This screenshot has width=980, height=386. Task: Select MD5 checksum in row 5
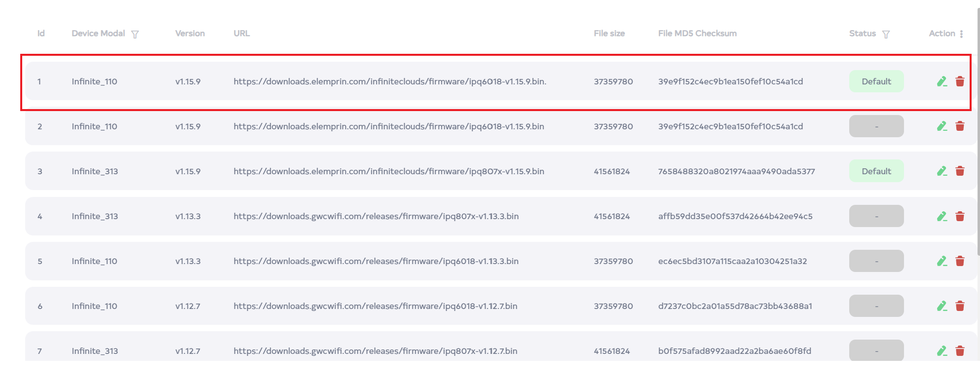tap(732, 261)
